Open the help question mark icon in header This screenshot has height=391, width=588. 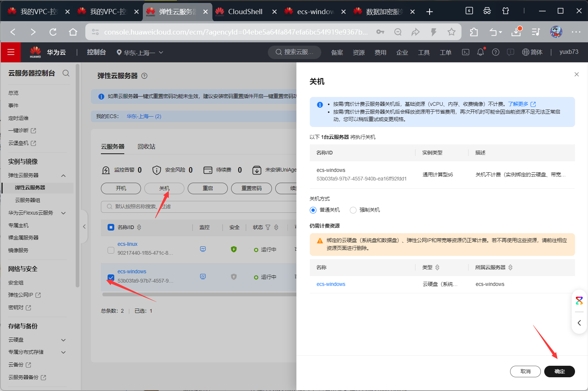coord(496,52)
